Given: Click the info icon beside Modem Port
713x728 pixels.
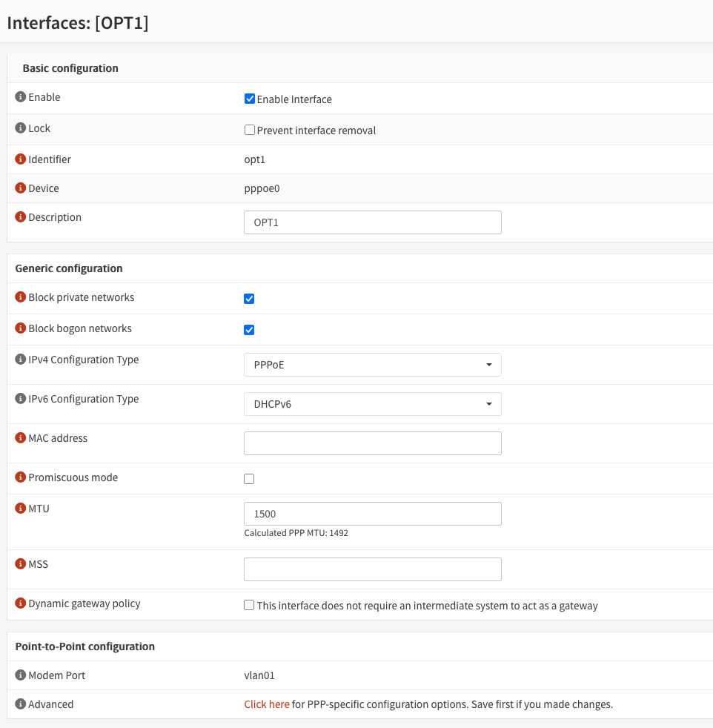Looking at the screenshot, I should (x=21, y=675).
